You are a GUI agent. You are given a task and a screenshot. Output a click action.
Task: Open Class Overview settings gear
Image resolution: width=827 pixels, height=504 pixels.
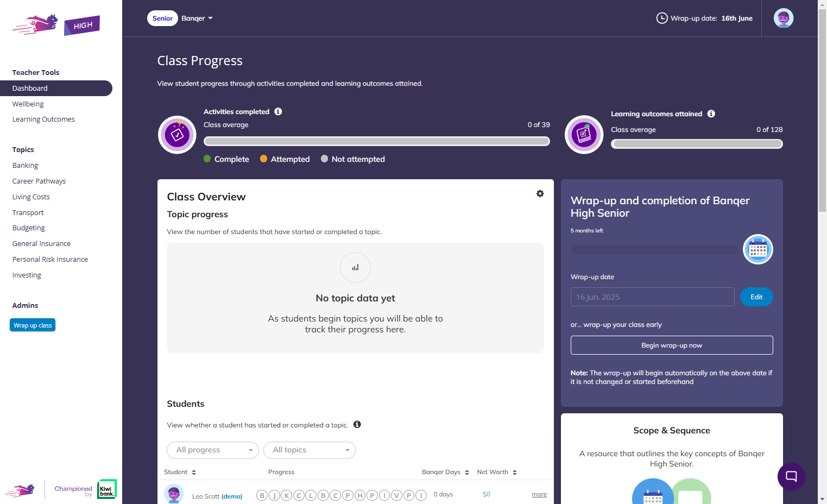tap(540, 193)
